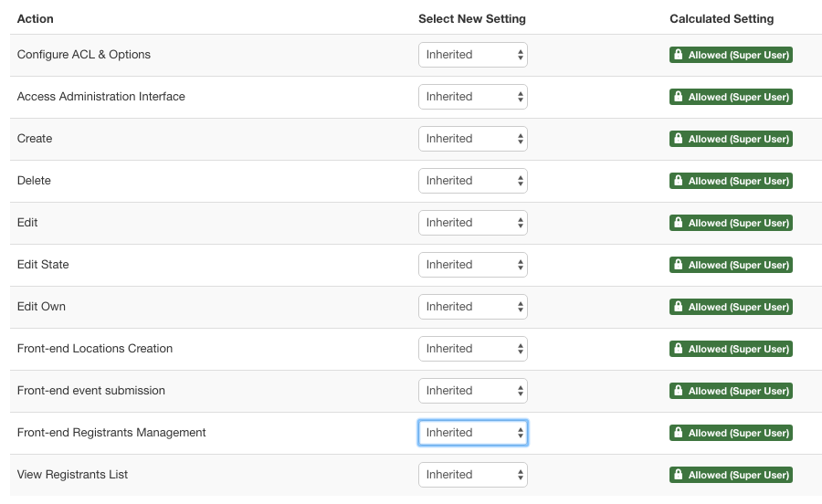Open the Configure ACL & Options setting dropdown
This screenshot has height=504, width=822.
coord(472,55)
